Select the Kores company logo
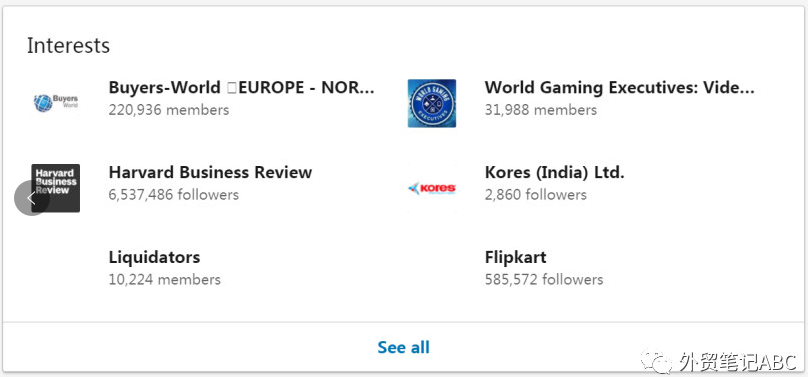 click(x=432, y=188)
